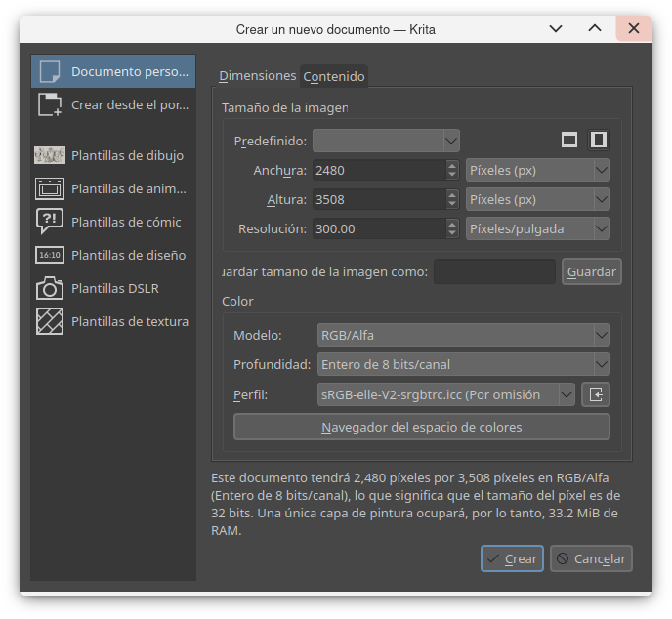Switch to the Dimensiones tab
The image size is (672, 619).
257,75
